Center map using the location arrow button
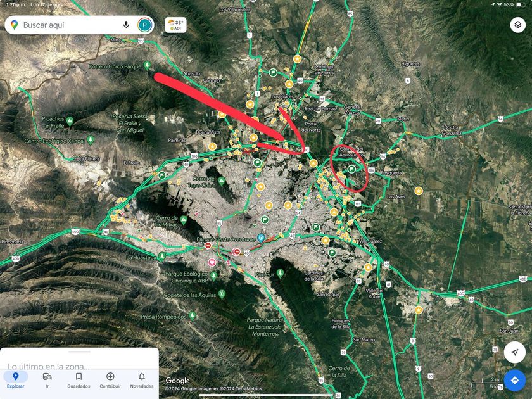Screen dimensions: 532x399 tap(515, 352)
